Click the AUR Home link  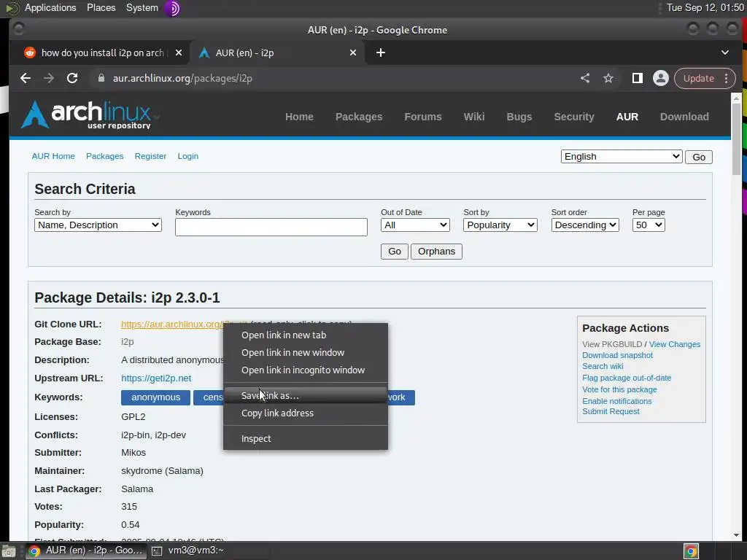click(53, 156)
